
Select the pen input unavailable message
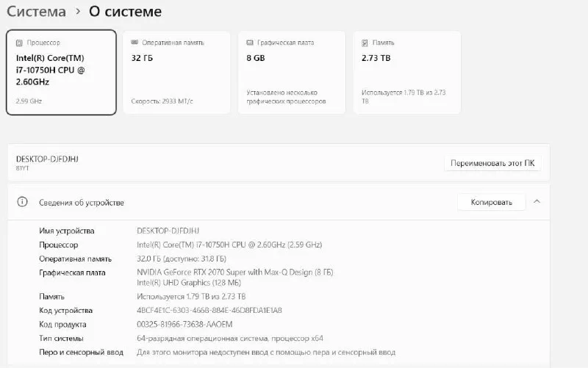266,353
